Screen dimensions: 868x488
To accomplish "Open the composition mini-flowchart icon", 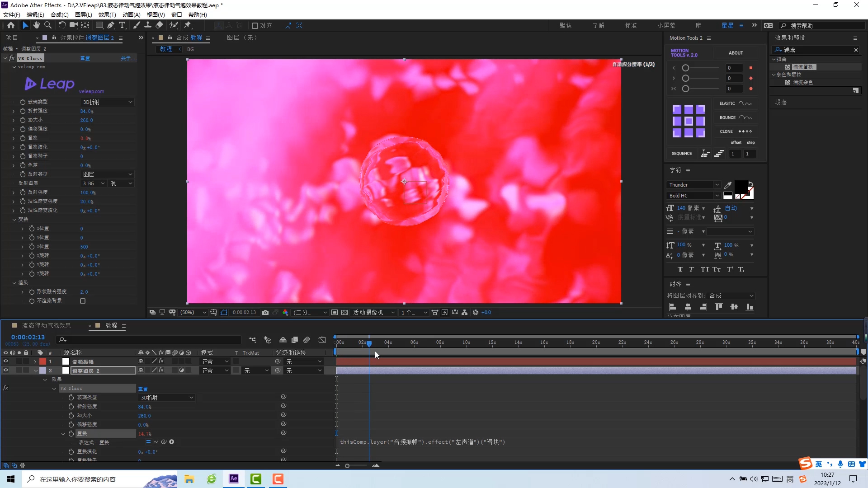I will (x=253, y=340).
